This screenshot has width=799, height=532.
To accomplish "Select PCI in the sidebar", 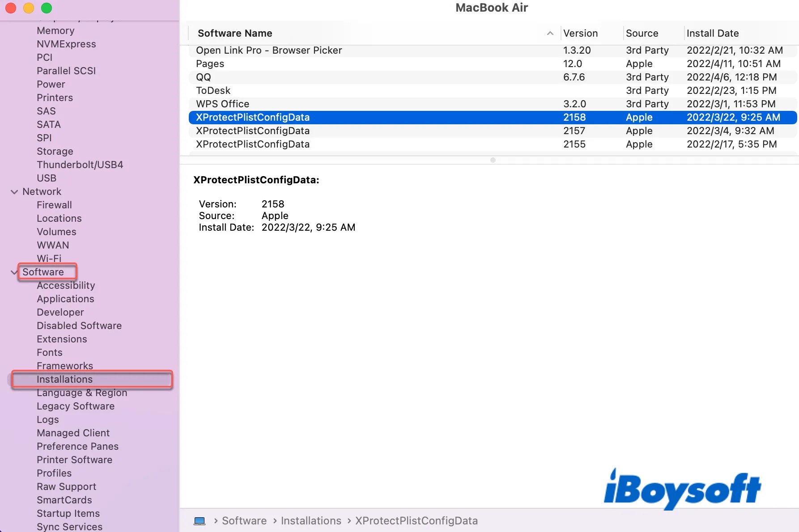I will [x=45, y=58].
